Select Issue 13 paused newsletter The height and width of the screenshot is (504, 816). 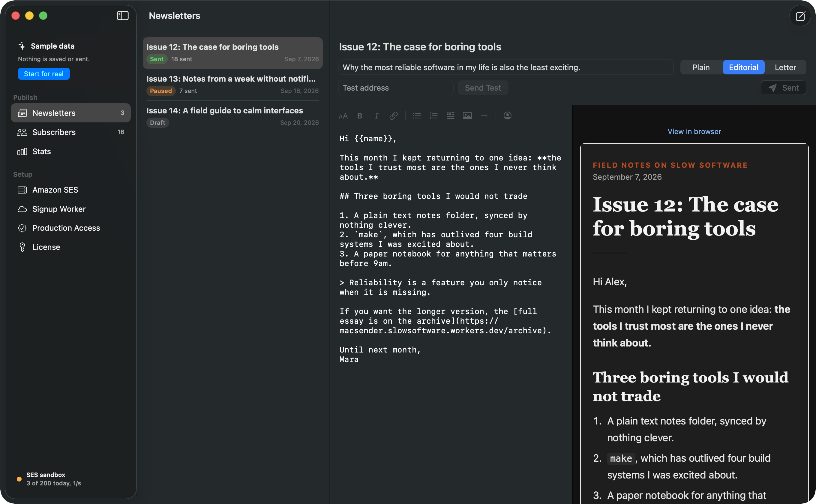pos(232,85)
